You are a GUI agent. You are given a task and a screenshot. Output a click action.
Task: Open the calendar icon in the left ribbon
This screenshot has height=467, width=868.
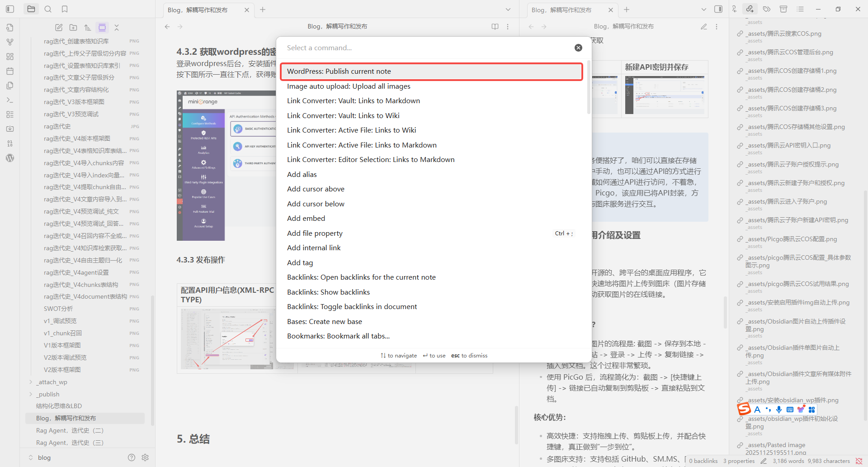(x=10, y=71)
